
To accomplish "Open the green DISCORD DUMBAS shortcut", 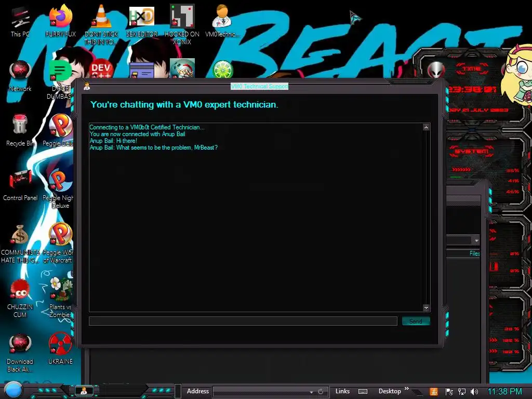I will point(60,79).
